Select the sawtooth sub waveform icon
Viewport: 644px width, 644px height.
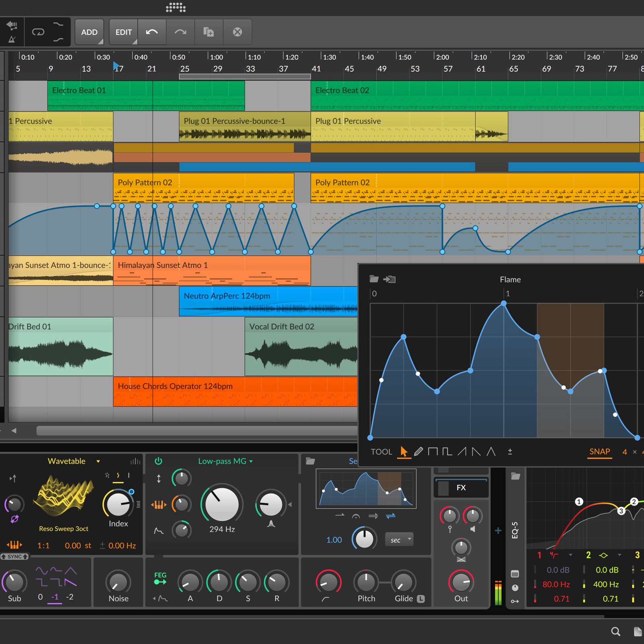pos(70,582)
